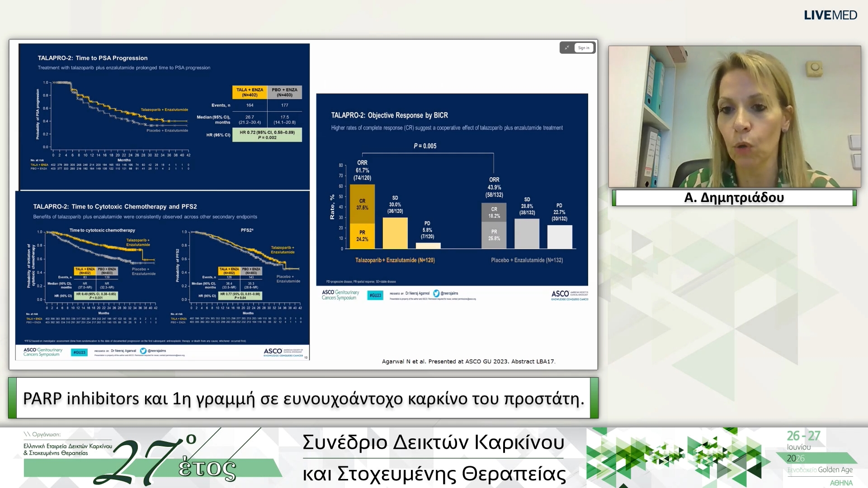Click the Objective Response by BICR heading
The height and width of the screenshot is (488, 868).
(390, 115)
